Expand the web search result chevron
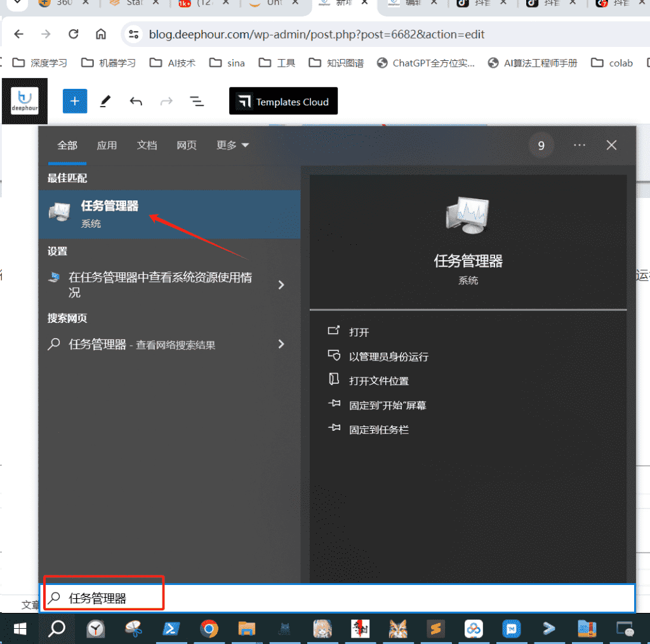650x644 pixels. (x=281, y=345)
